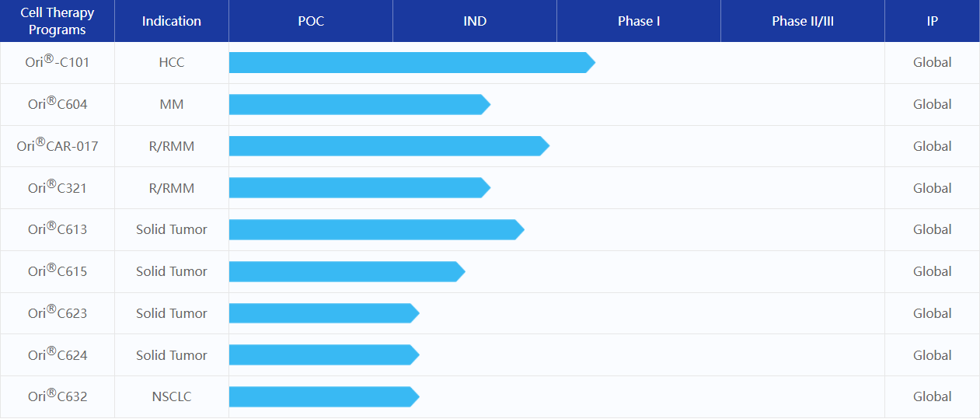Select the NSCLC indication cell

tap(172, 396)
